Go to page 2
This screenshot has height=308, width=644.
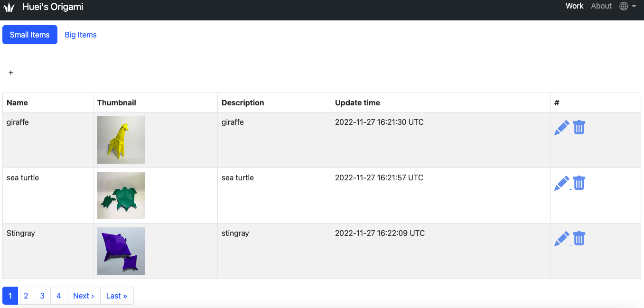click(x=26, y=296)
